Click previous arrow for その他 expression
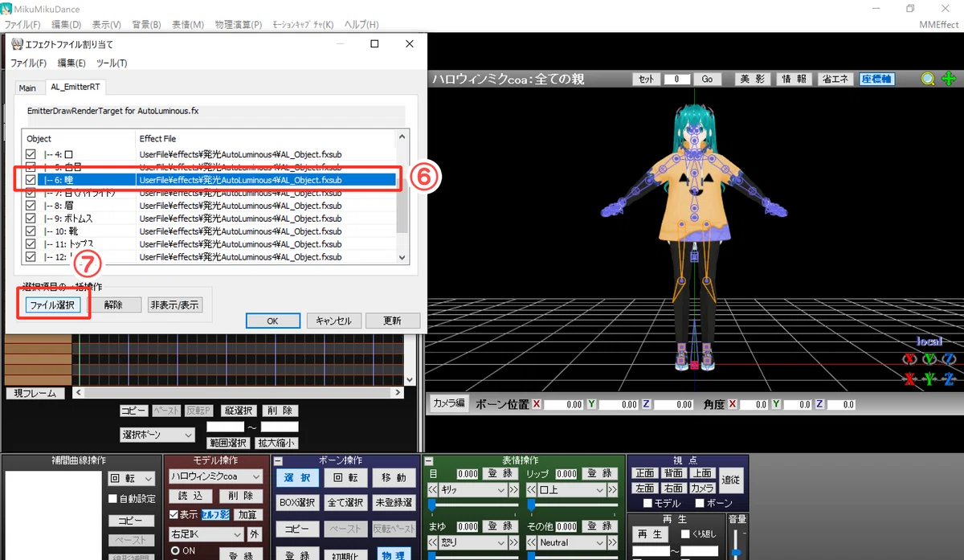Viewport: 964px width, 560px height. click(531, 542)
